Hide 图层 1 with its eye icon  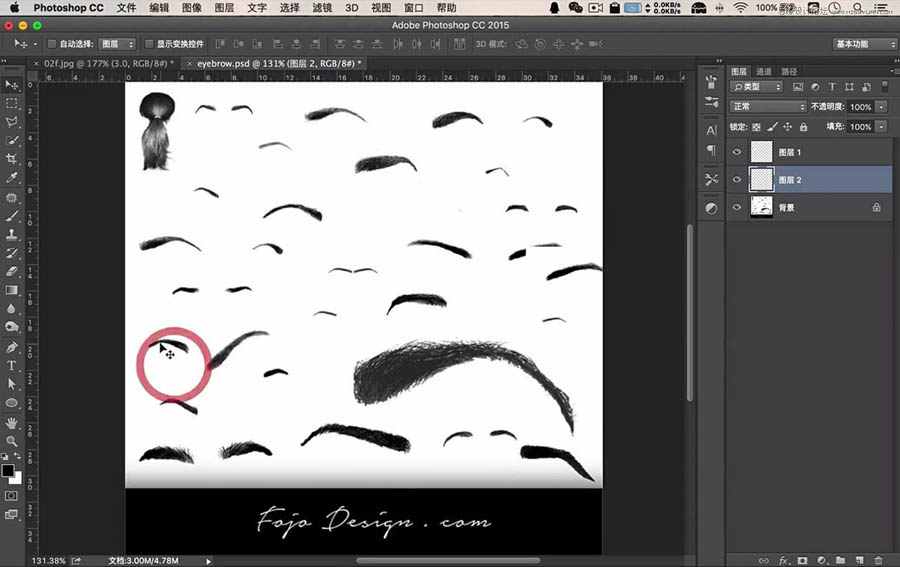(737, 152)
